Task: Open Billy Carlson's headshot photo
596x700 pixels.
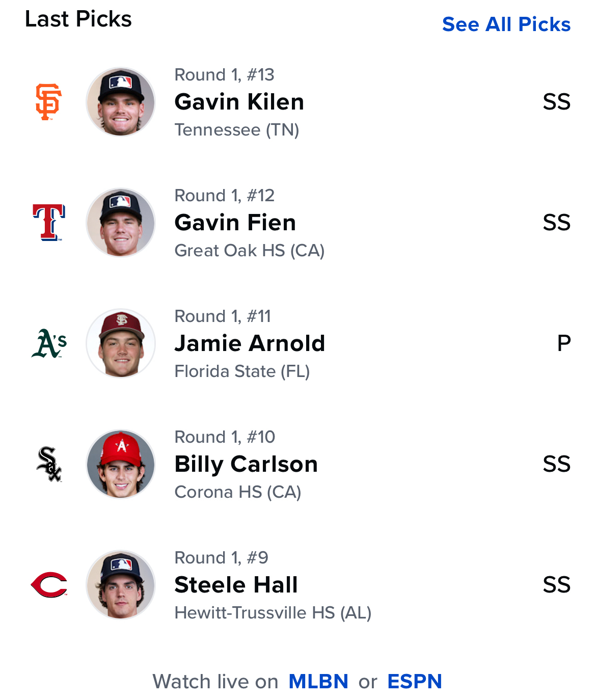Action: [121, 464]
